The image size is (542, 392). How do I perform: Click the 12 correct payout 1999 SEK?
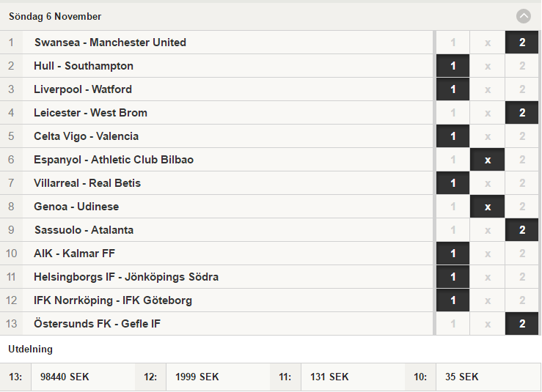pyautogui.click(x=197, y=377)
